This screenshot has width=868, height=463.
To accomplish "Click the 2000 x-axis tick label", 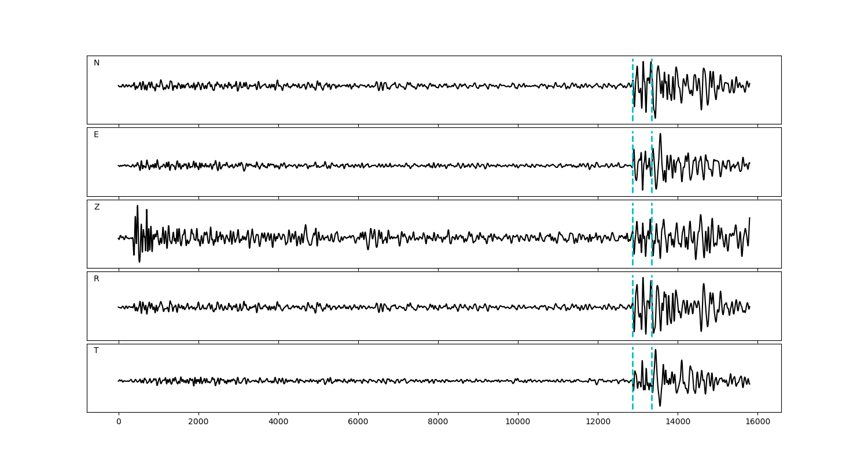I will (x=198, y=422).
